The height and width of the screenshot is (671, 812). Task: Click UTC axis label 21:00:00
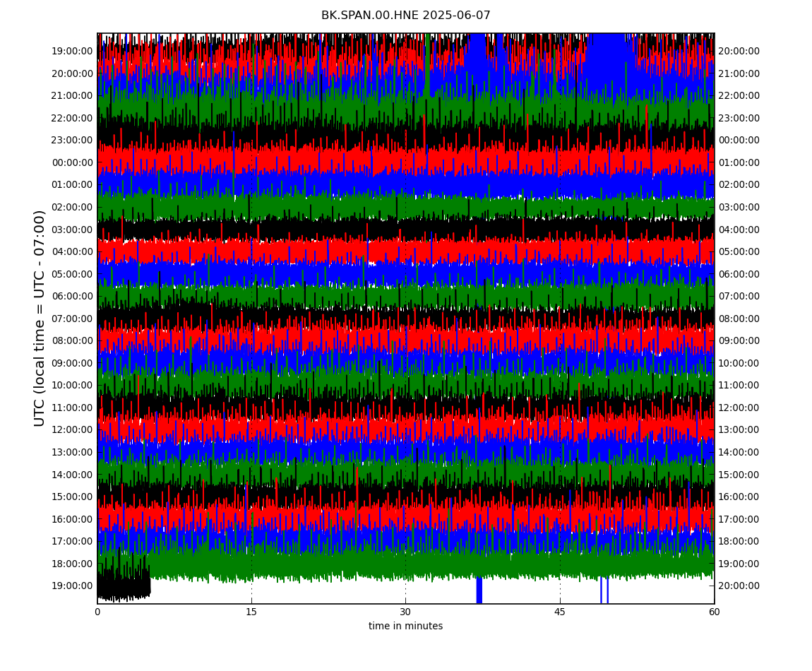[73, 96]
